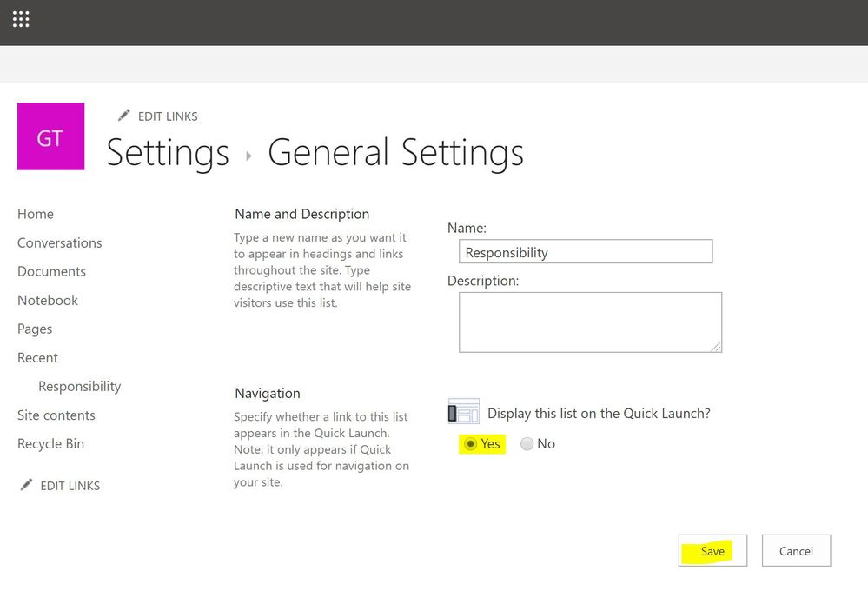Go to Home in the sidebar

click(x=36, y=214)
